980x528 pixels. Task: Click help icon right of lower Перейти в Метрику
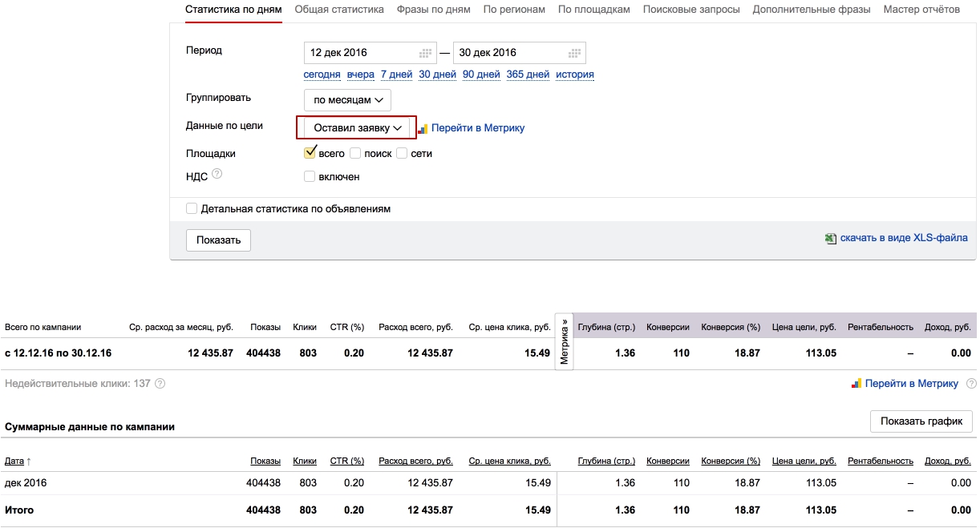coord(971,384)
